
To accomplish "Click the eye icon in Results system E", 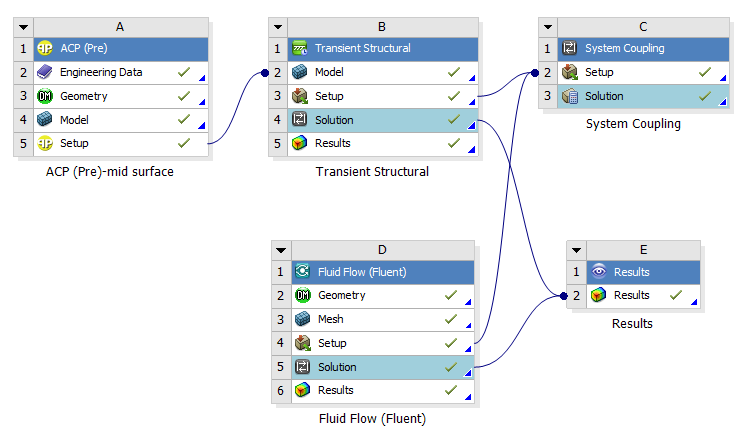I will tap(599, 271).
